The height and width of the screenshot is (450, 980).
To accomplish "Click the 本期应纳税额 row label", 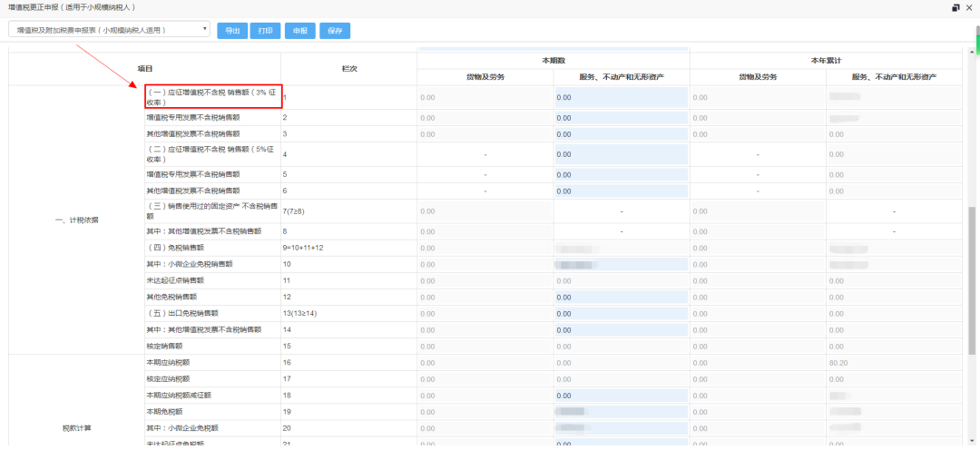I will point(168,363).
